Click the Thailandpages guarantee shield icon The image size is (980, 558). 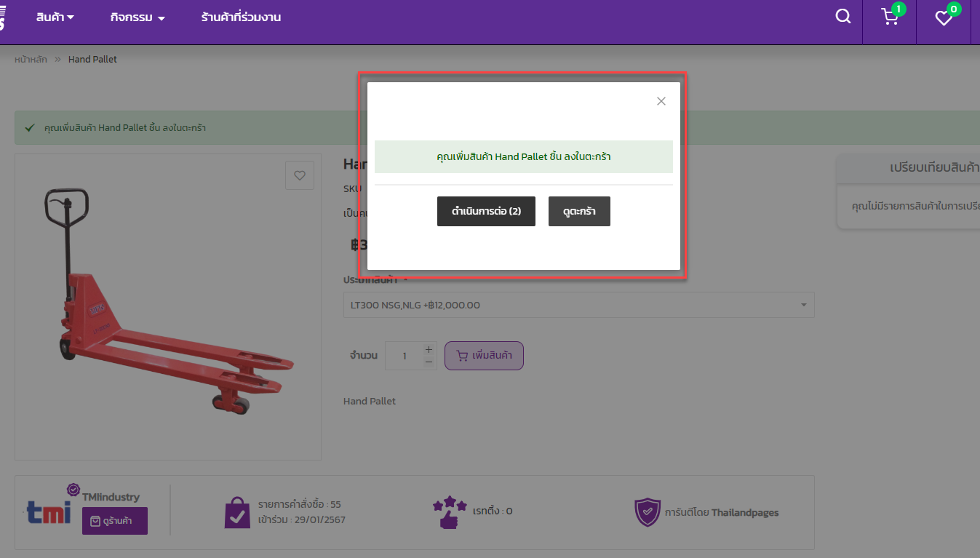(x=647, y=512)
